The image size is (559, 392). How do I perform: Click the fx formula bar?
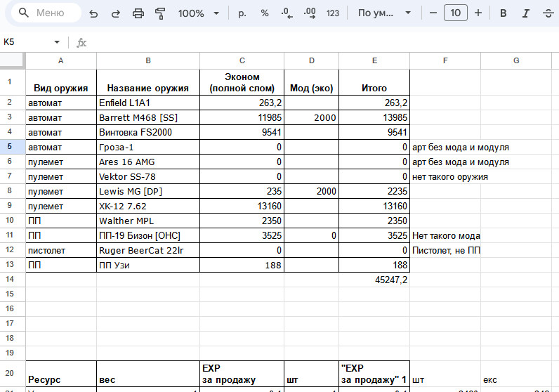click(x=314, y=42)
